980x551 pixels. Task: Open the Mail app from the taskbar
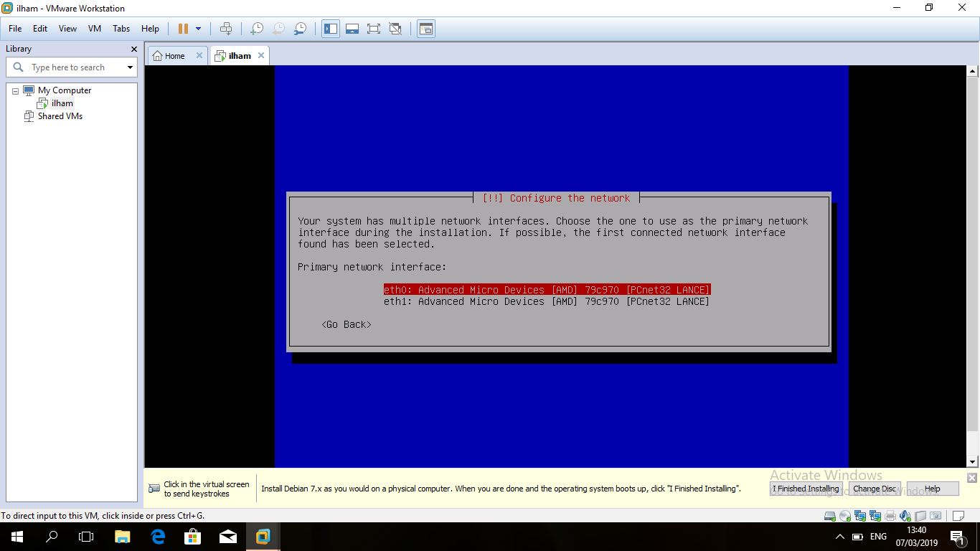coord(228,536)
